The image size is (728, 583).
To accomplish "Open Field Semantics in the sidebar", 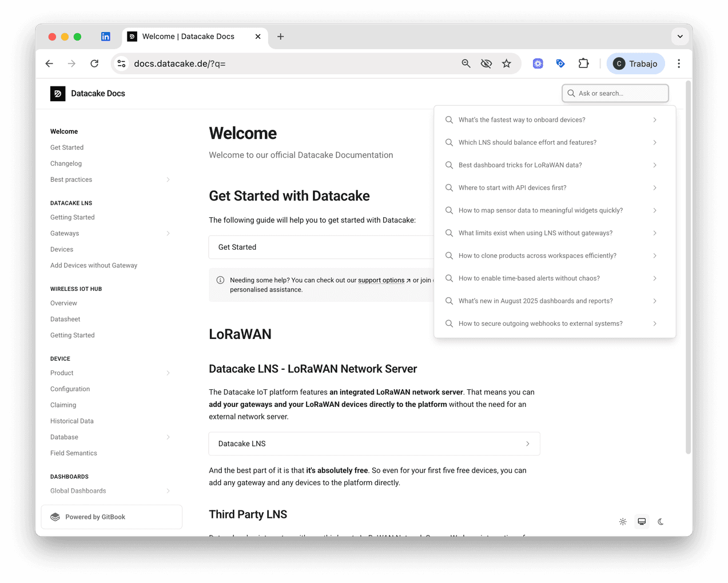I will point(74,453).
